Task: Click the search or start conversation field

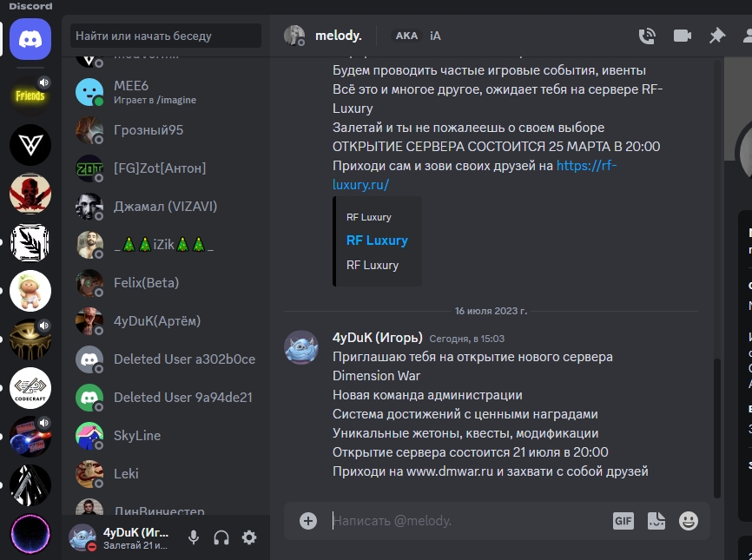Action: click(x=166, y=36)
